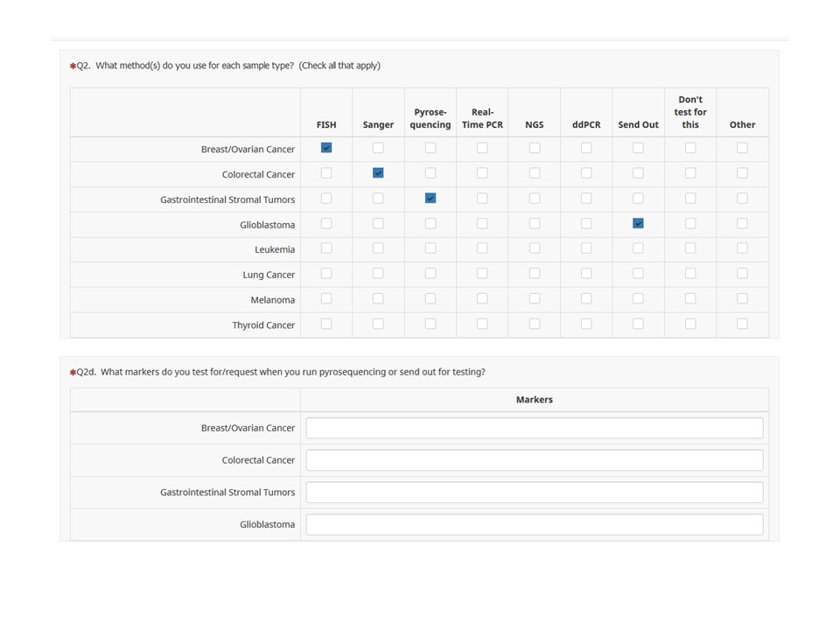
Task: Check Other for Glioblastoma
Action: coord(742,224)
